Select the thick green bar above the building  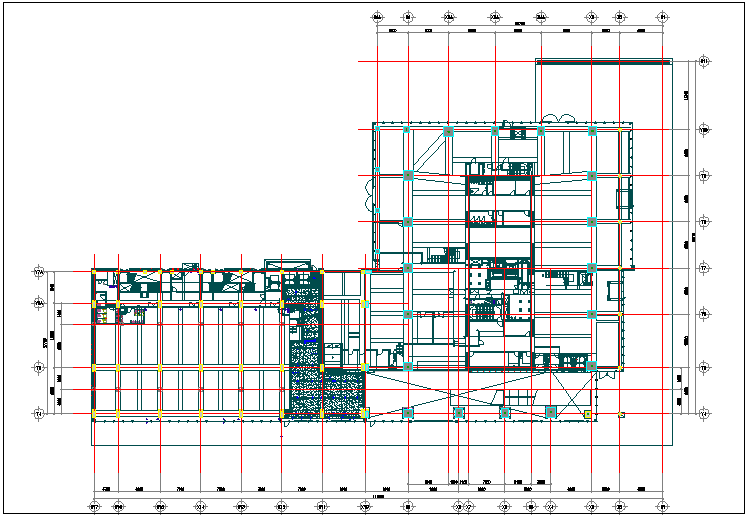click(602, 62)
